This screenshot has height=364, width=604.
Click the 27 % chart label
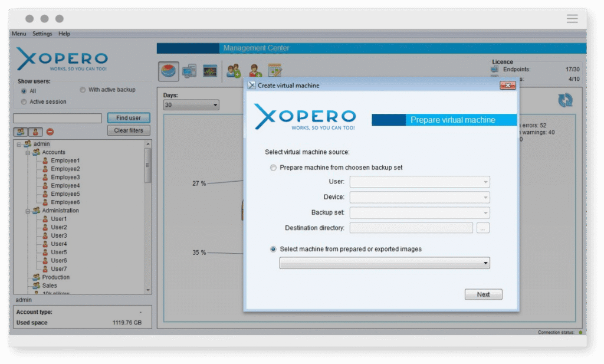click(x=199, y=183)
